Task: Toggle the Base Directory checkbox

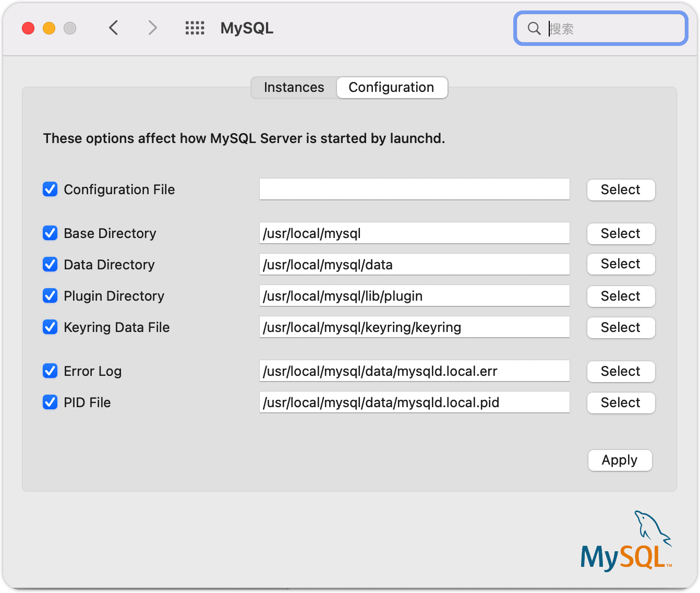Action: (50, 233)
